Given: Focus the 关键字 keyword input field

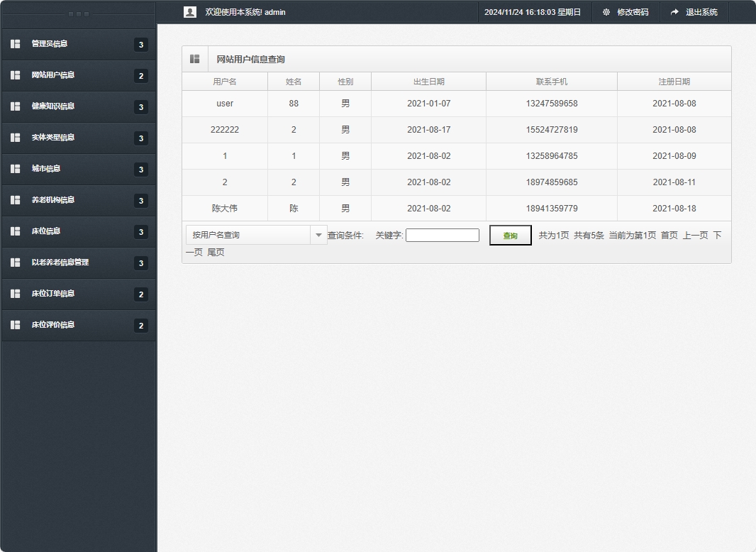Looking at the screenshot, I should pyautogui.click(x=442, y=236).
